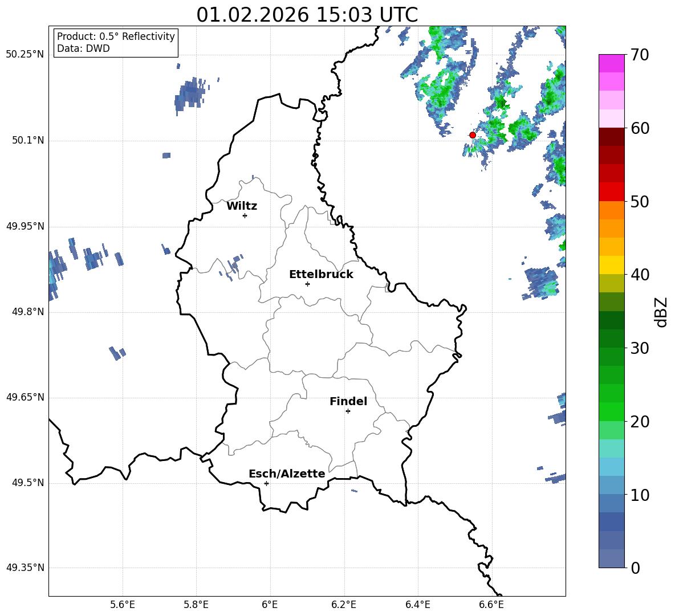Click the magenta top colorbar segment

611,63
